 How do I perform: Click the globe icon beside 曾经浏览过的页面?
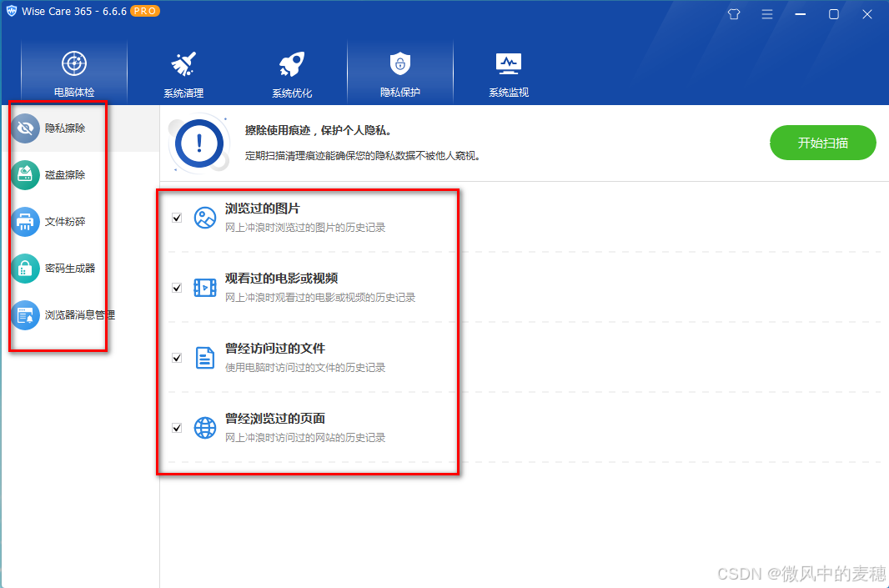[204, 428]
